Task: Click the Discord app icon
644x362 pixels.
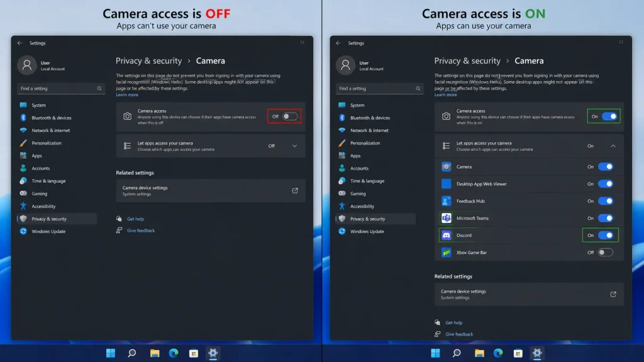Action: pyautogui.click(x=446, y=235)
